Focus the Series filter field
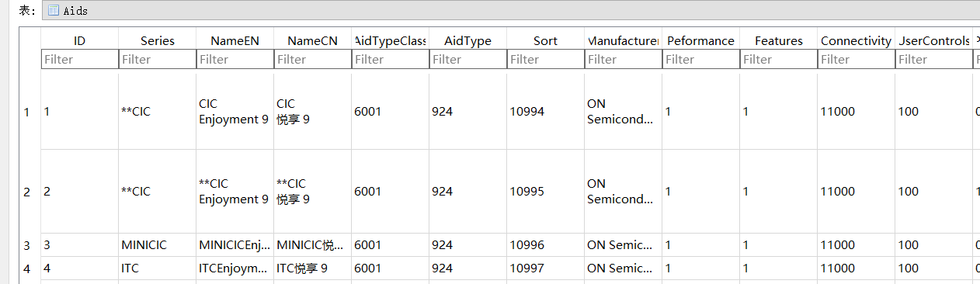Image resolution: width=980 pixels, height=284 pixels. pyautogui.click(x=158, y=59)
